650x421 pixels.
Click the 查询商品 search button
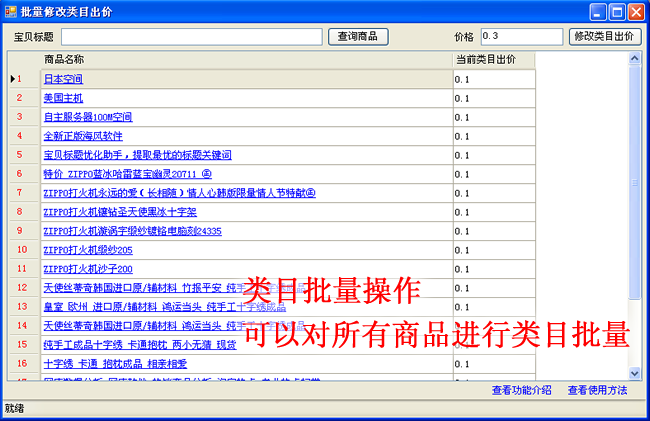[x=357, y=36]
